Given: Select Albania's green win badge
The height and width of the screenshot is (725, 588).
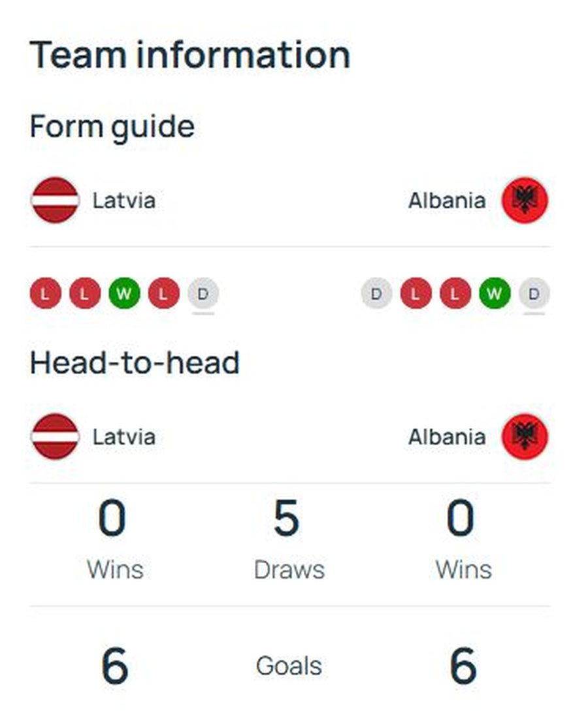Looking at the screenshot, I should tap(495, 293).
